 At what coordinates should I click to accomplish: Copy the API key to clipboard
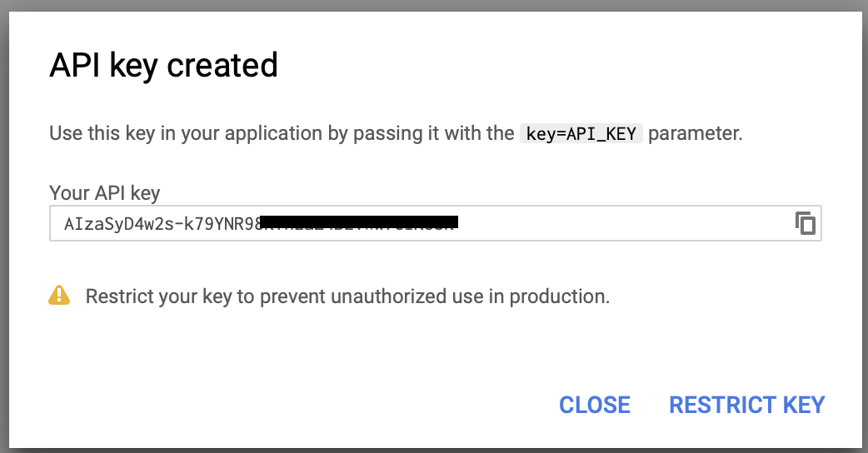806,223
